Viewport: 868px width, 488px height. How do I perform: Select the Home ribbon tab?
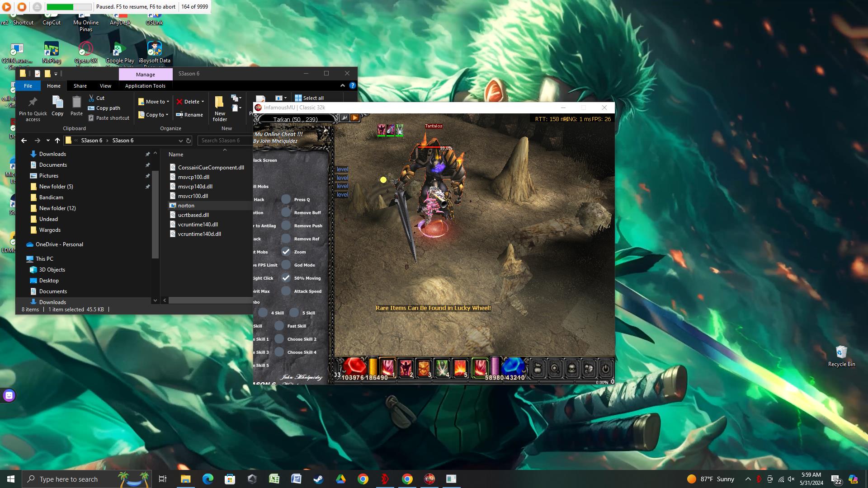53,86
